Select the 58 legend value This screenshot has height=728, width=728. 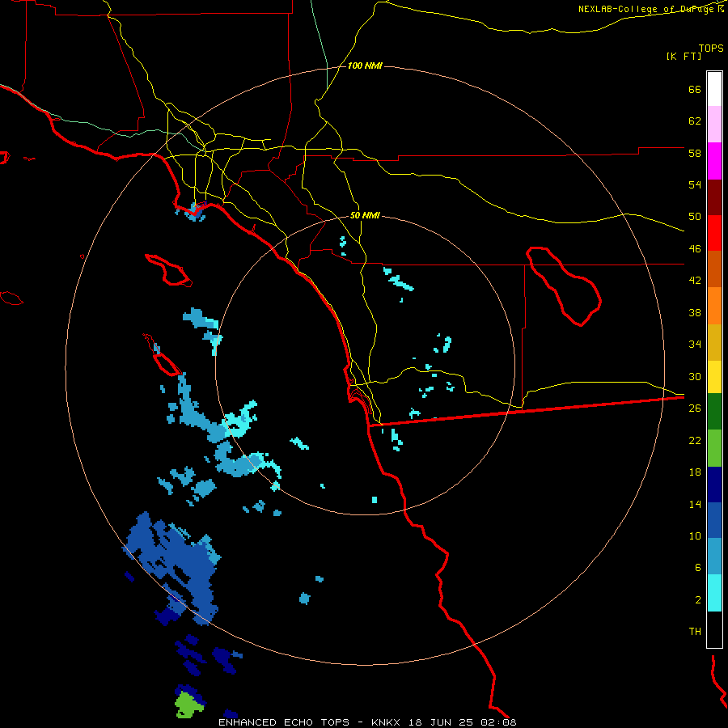pos(695,153)
